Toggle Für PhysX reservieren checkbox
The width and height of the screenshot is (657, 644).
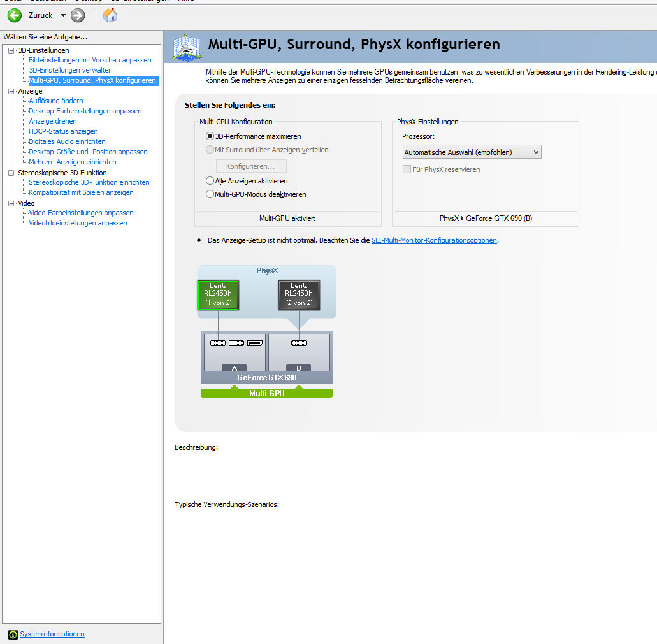(x=407, y=169)
